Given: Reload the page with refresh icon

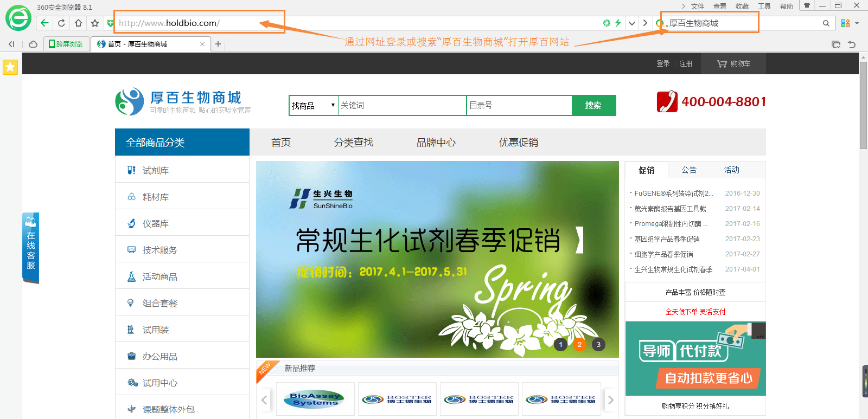Looking at the screenshot, I should [x=61, y=23].
